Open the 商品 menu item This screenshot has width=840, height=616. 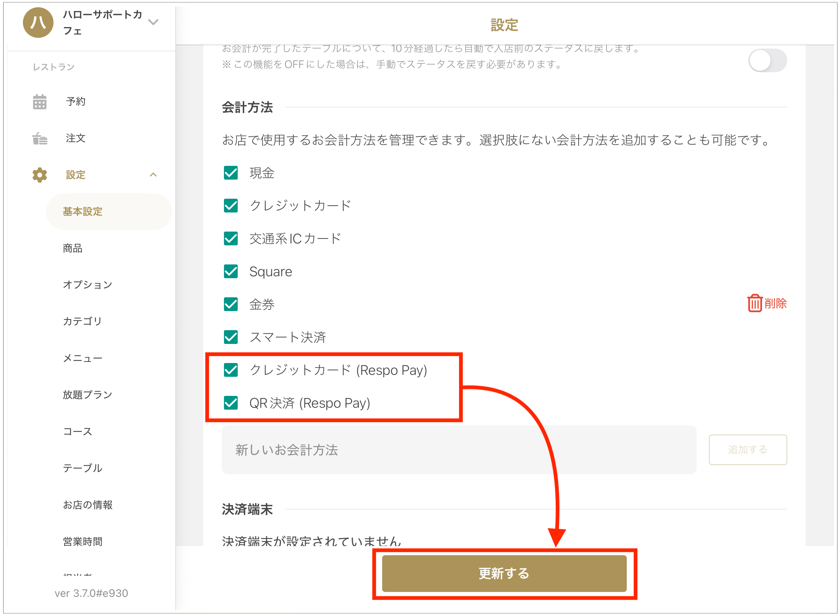pyautogui.click(x=73, y=248)
